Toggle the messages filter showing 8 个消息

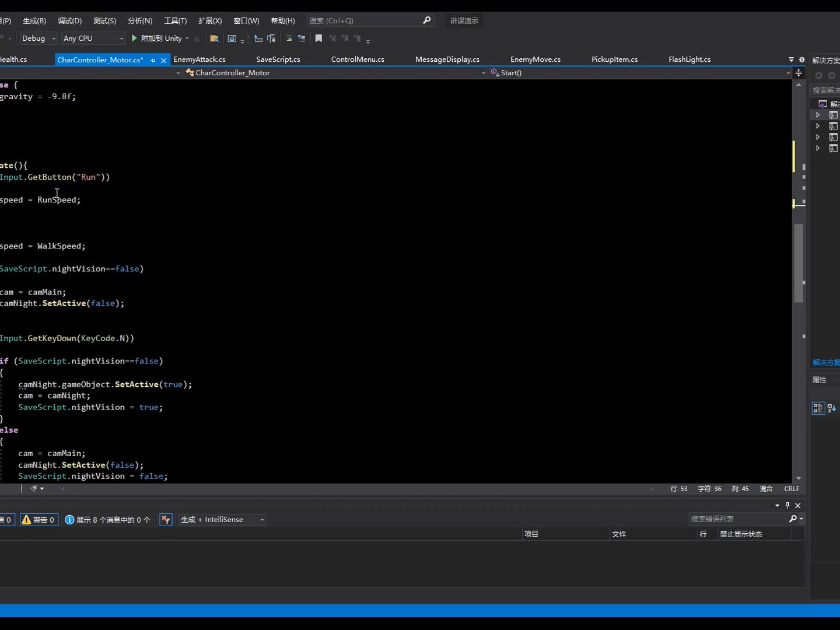[x=107, y=520]
